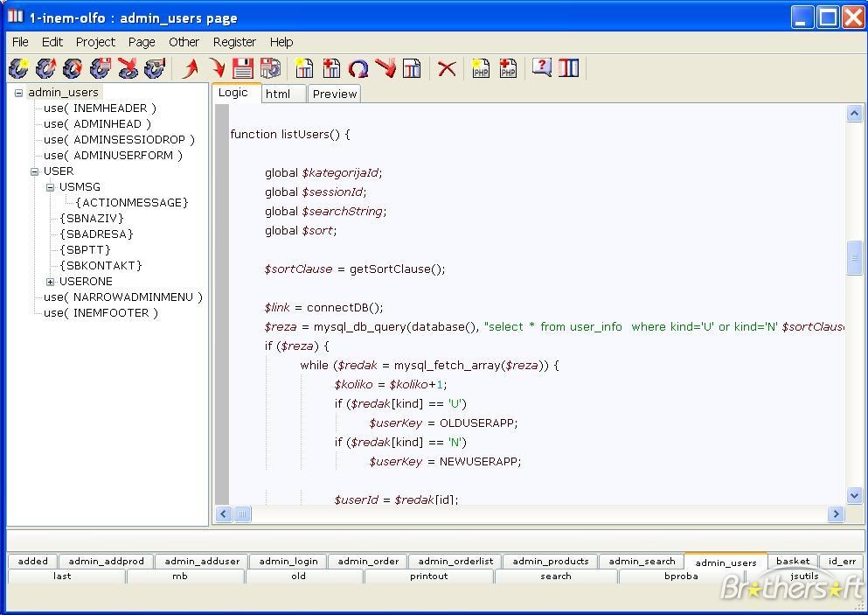Click the PHP file with red plus icon
This screenshot has height=615, width=868.
(x=508, y=69)
